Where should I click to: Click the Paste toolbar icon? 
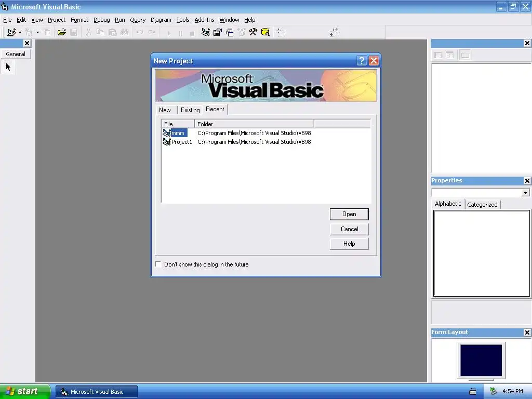pos(112,32)
